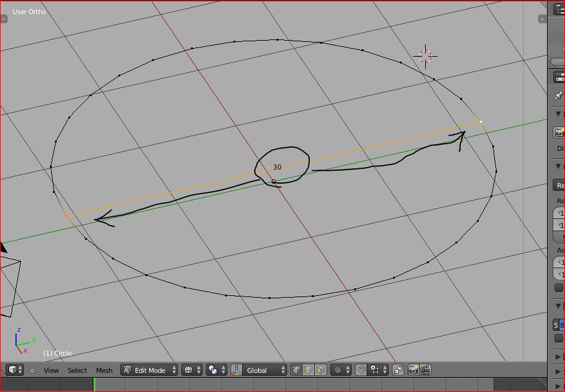Toggle automerge editing icon
Screen dimensions: 565x392
398,370
